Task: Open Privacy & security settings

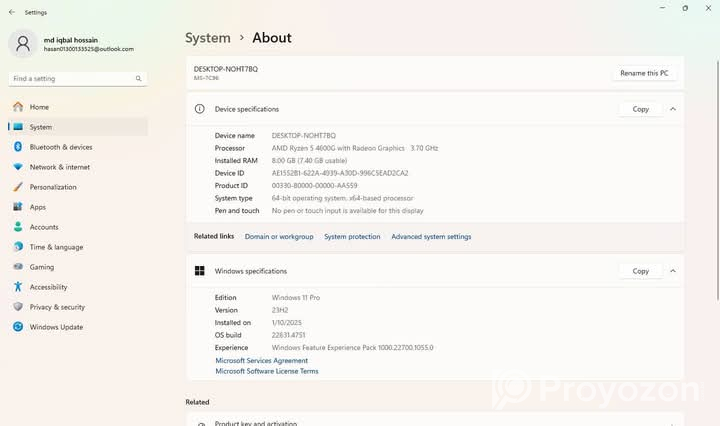Action: click(78, 307)
